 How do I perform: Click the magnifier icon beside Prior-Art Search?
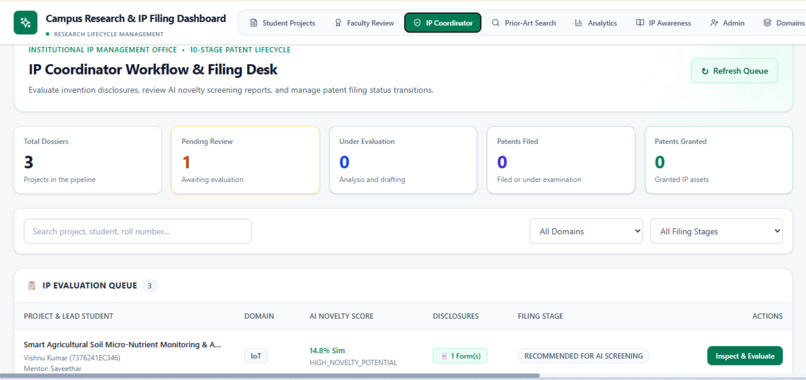click(496, 23)
